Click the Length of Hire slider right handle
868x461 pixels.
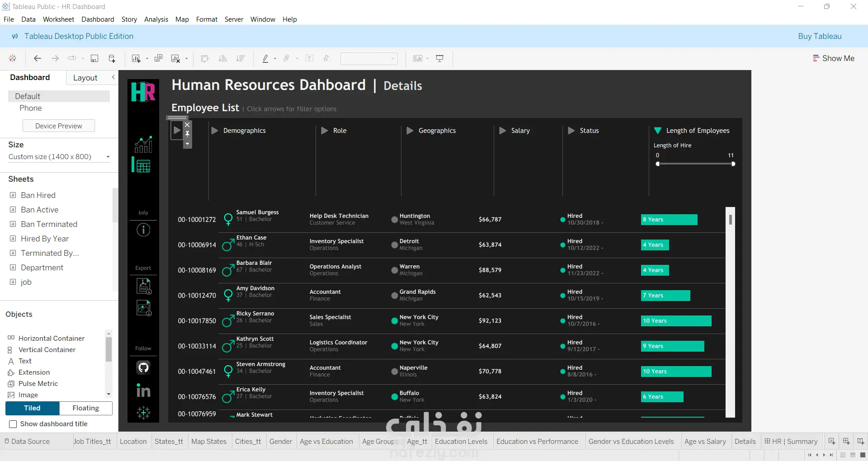pos(733,164)
